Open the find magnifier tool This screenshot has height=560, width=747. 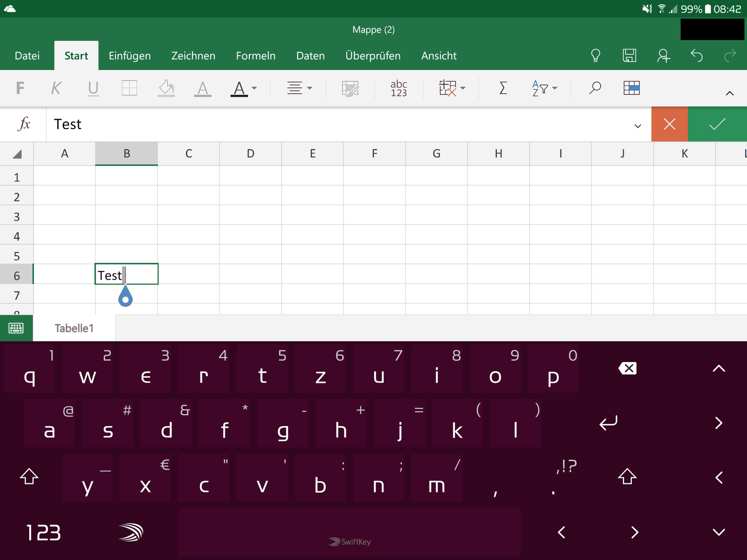[595, 88]
